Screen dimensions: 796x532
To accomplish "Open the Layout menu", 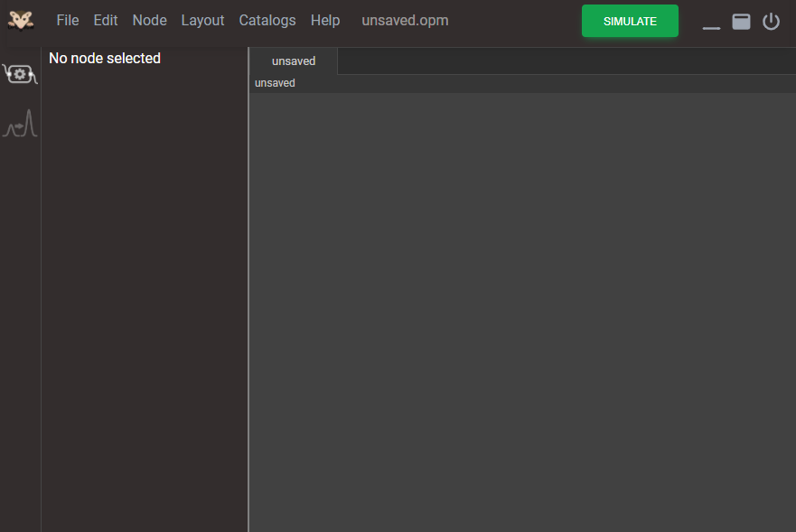I will 202,20.
